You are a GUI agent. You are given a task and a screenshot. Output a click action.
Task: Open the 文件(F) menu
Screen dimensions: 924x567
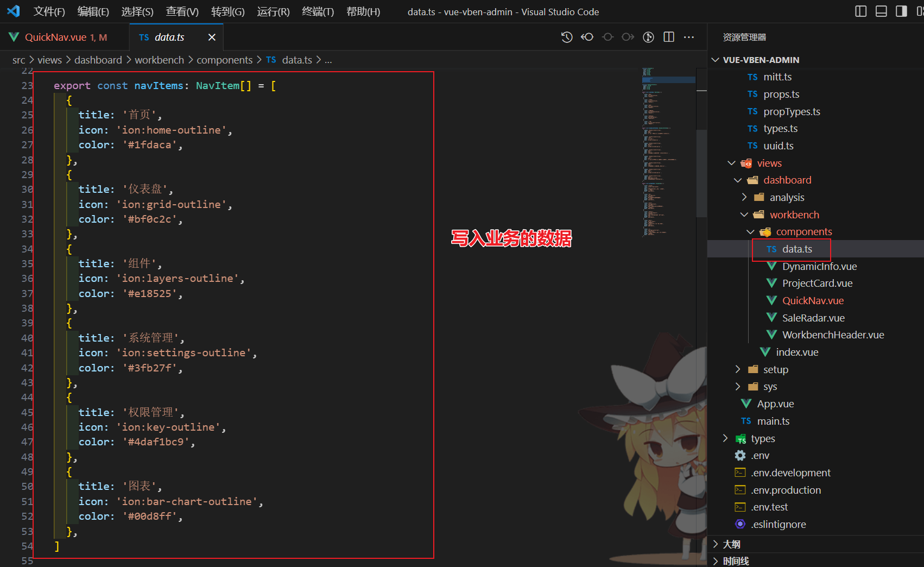pos(49,11)
